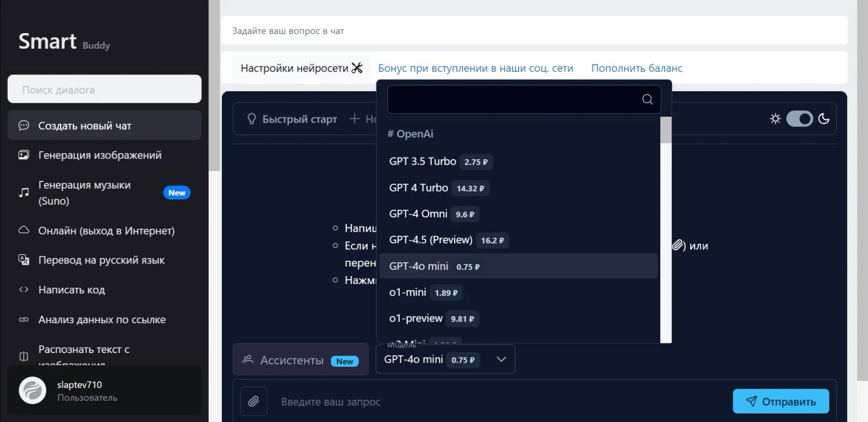Click the New badge on Генерация музыки
The height and width of the screenshot is (422, 868).
click(x=177, y=192)
